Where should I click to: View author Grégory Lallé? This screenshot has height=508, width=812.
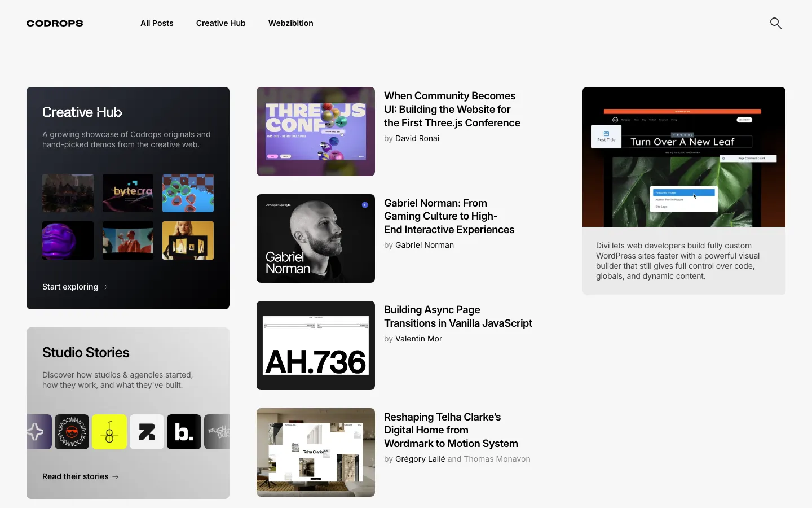click(420, 459)
